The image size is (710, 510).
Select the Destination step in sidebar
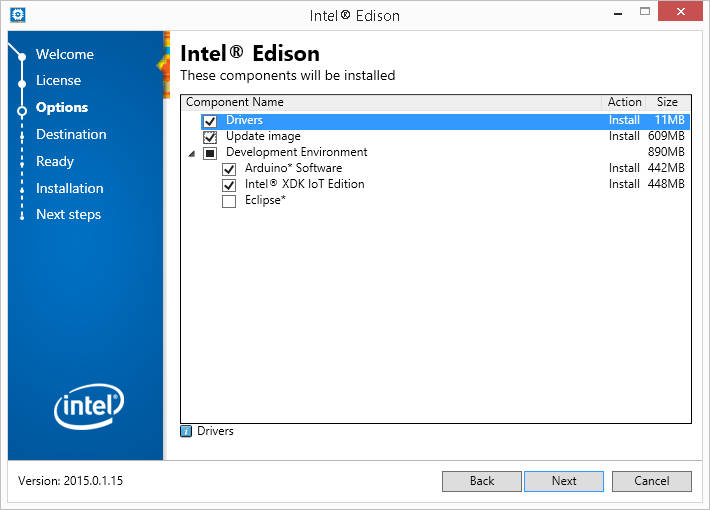coord(71,135)
